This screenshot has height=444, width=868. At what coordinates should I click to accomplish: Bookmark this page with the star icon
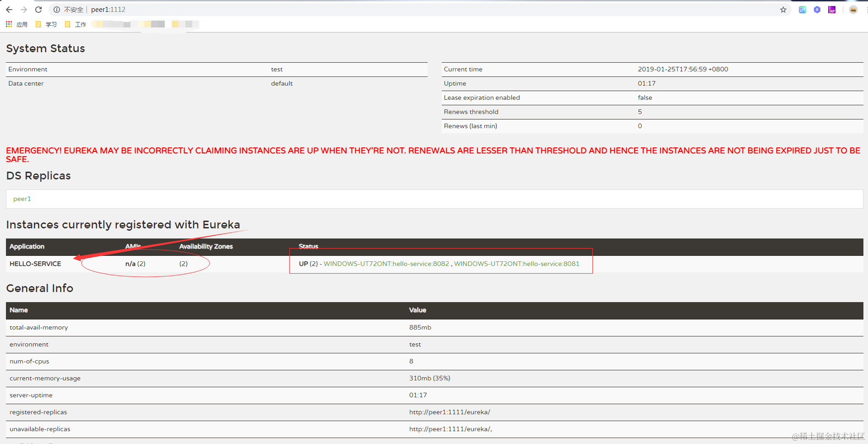coord(783,10)
